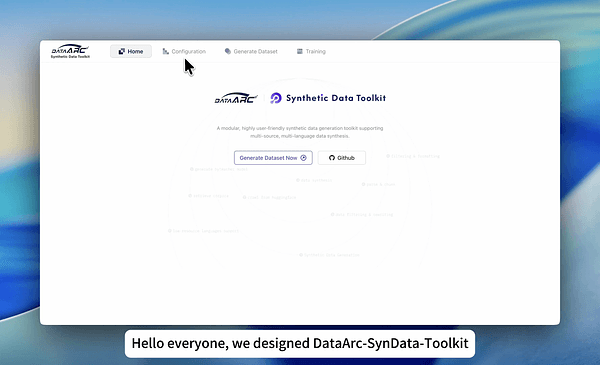Click the large DataArc logo in the hero section
This screenshot has width=600, height=365.
tap(236, 98)
